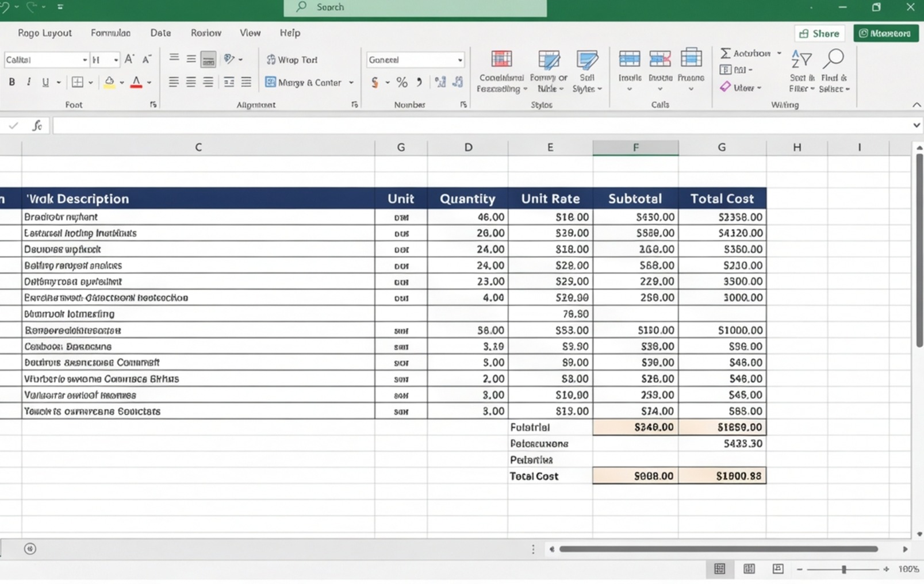
Task: Apply percent style icon
Action: 402,83
